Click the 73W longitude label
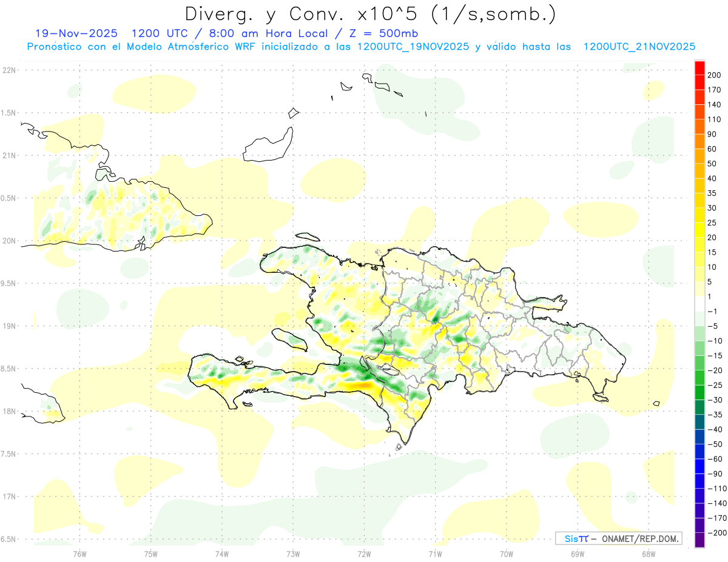The width and height of the screenshot is (728, 562). [x=293, y=554]
